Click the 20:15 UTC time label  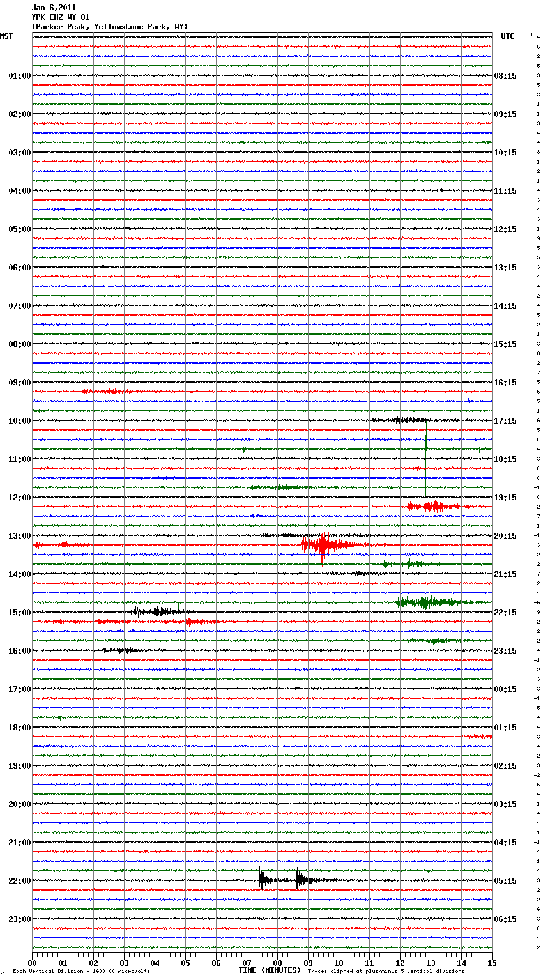505,536
